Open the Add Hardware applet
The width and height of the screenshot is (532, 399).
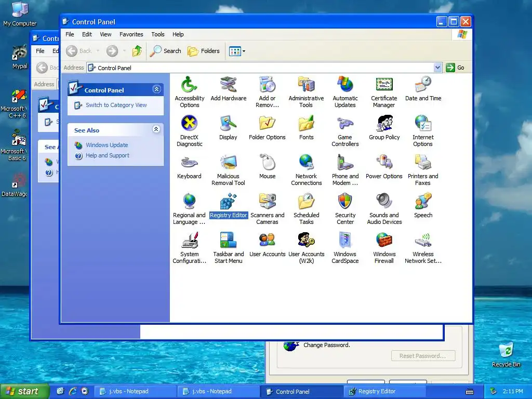pos(229,89)
